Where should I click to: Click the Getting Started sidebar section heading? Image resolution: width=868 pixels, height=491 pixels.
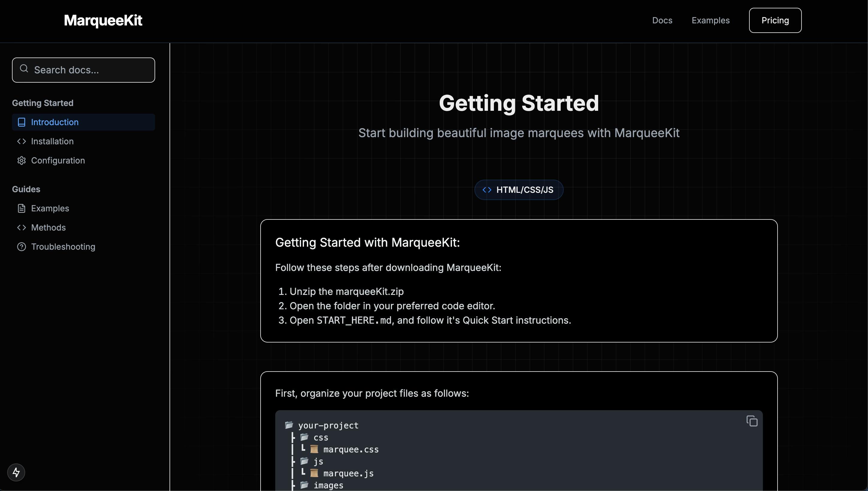(x=43, y=103)
